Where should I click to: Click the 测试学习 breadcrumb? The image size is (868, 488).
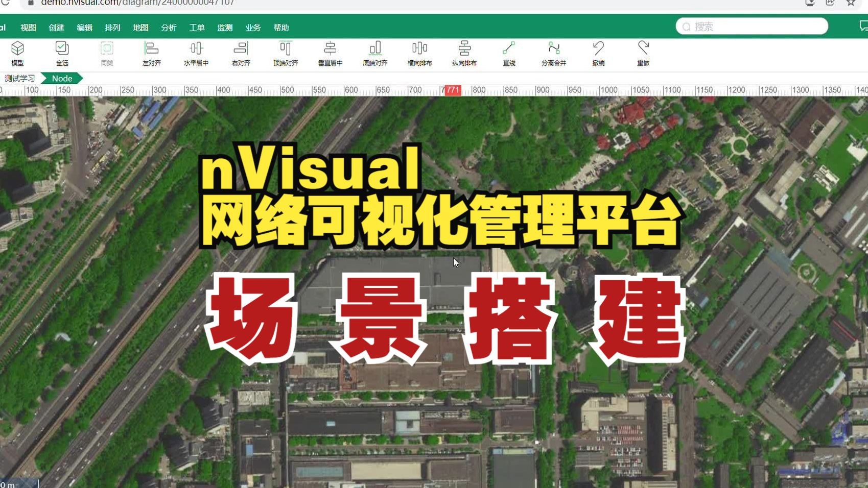pyautogui.click(x=19, y=78)
